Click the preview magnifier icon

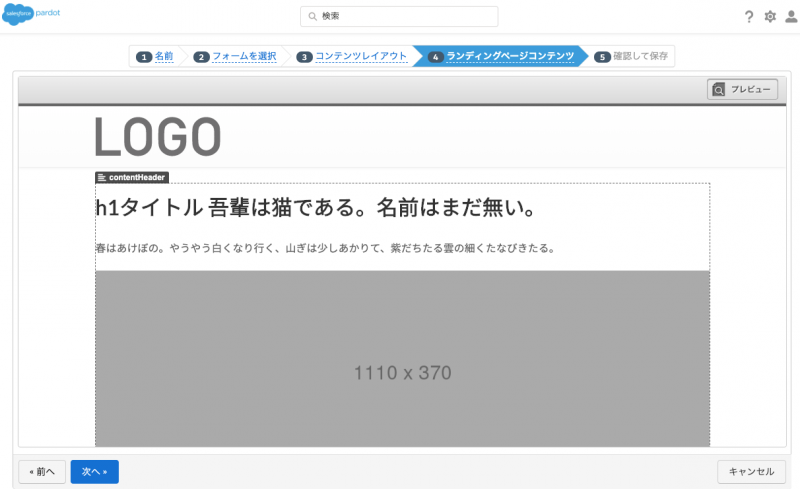pyautogui.click(x=718, y=90)
